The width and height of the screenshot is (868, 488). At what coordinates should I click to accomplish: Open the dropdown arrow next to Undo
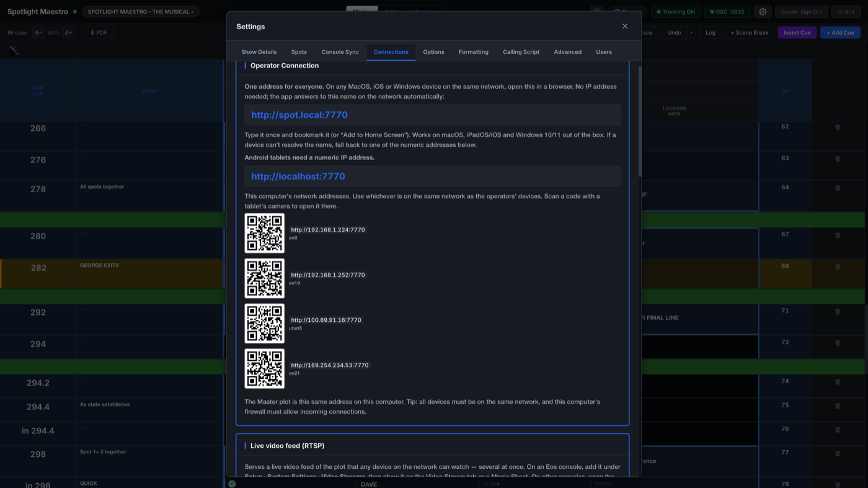pos(691,32)
